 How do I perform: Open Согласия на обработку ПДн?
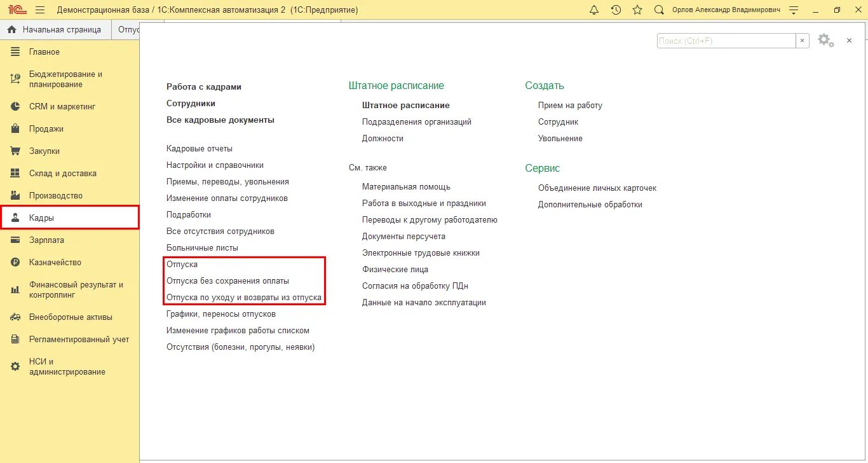[415, 286]
